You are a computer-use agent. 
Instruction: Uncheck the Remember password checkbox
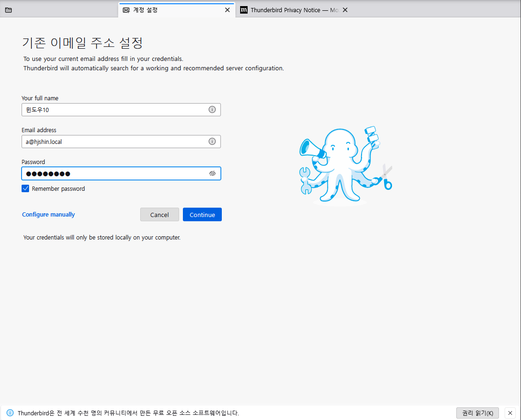pos(25,188)
